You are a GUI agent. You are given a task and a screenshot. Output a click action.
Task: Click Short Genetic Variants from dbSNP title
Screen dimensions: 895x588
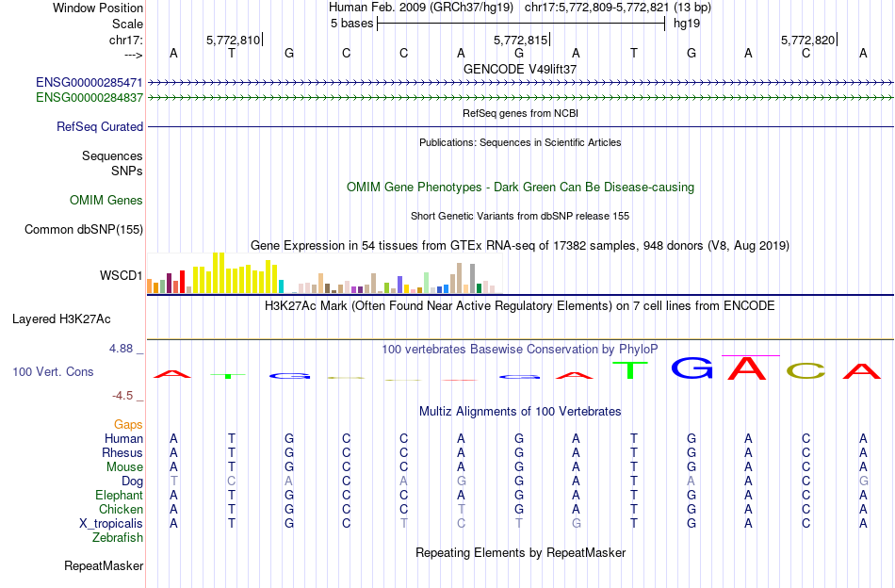point(520,216)
